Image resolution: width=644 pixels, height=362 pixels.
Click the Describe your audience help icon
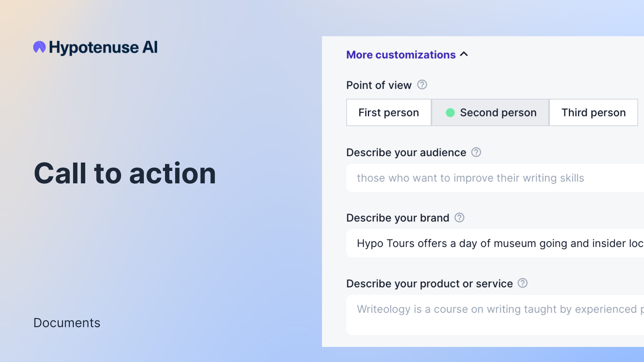pos(476,152)
